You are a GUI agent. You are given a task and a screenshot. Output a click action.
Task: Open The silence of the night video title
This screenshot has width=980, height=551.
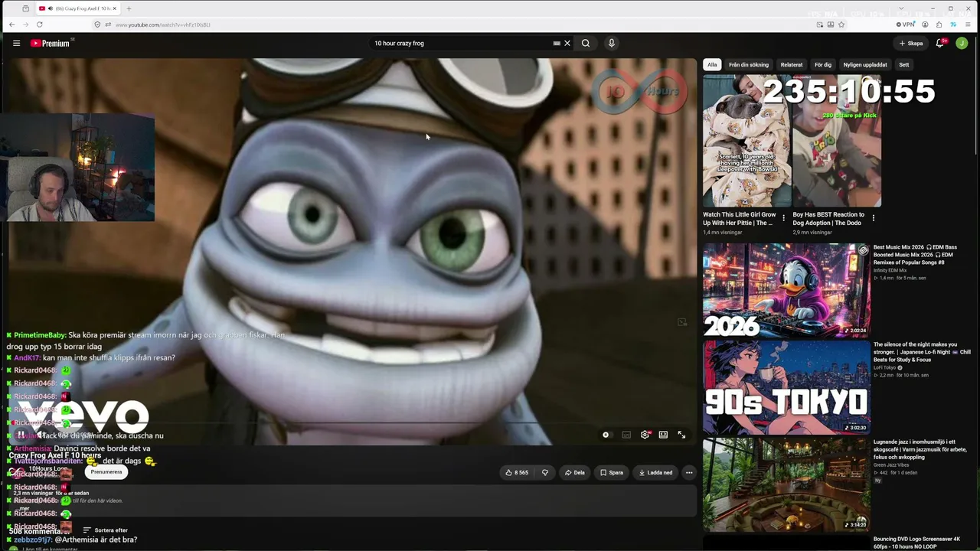[922, 352]
